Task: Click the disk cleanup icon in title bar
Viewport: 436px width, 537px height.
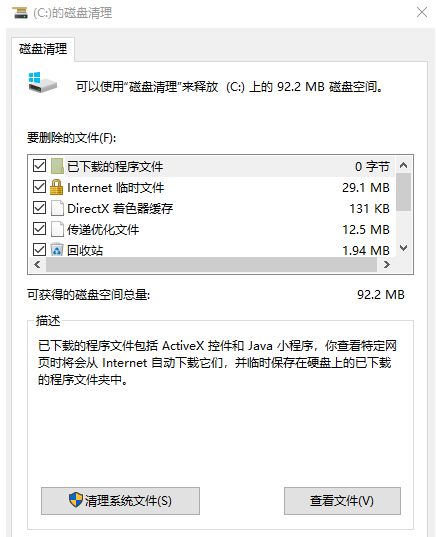Action: click(x=20, y=13)
